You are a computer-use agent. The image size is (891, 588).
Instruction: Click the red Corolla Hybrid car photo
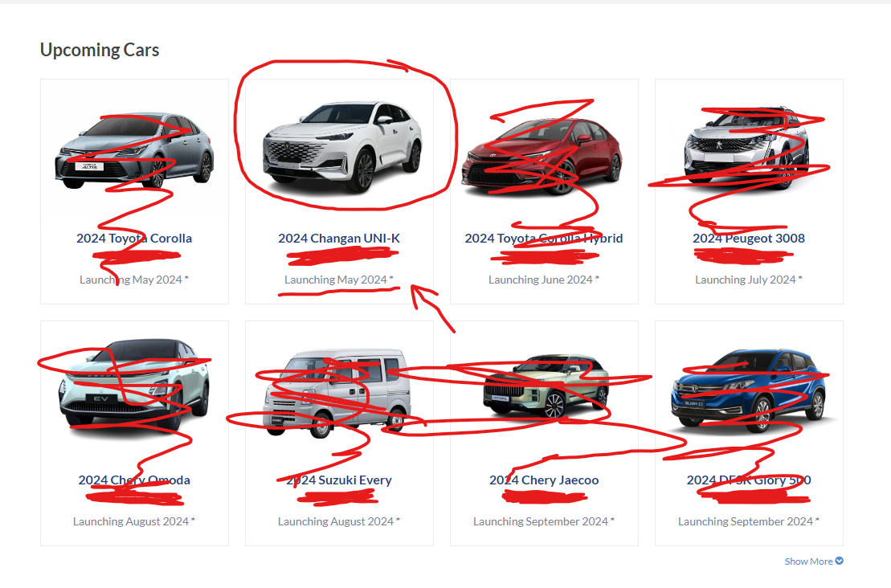tap(542, 157)
